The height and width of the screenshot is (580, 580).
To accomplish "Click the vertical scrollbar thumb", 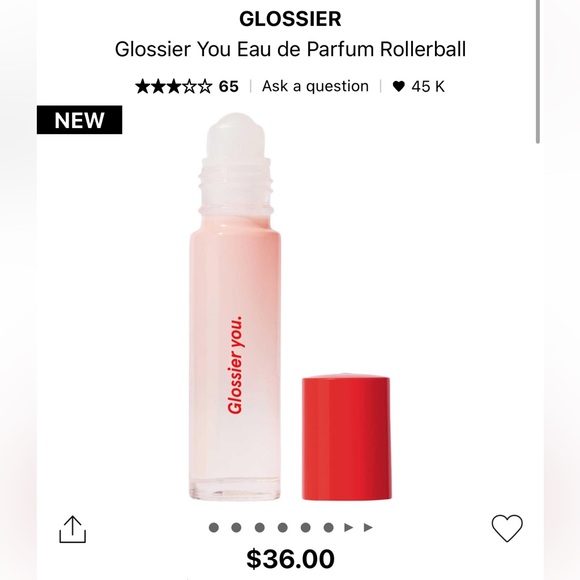I will pyautogui.click(x=538, y=72).
